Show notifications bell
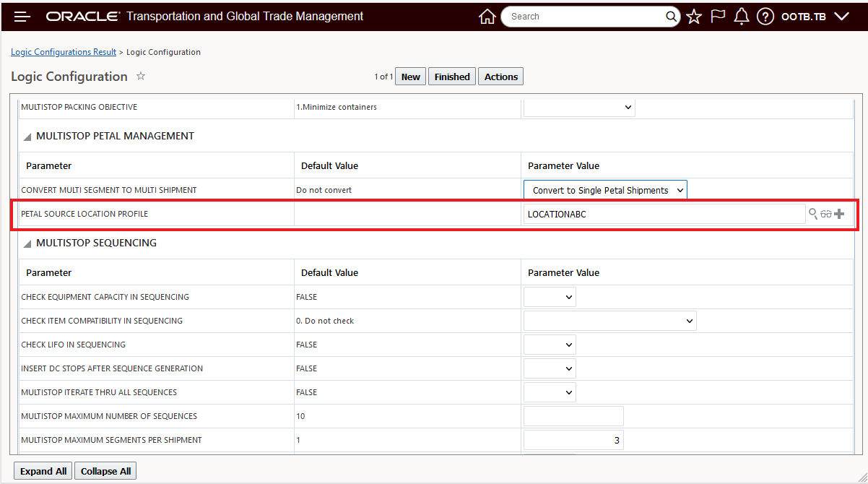 click(741, 16)
